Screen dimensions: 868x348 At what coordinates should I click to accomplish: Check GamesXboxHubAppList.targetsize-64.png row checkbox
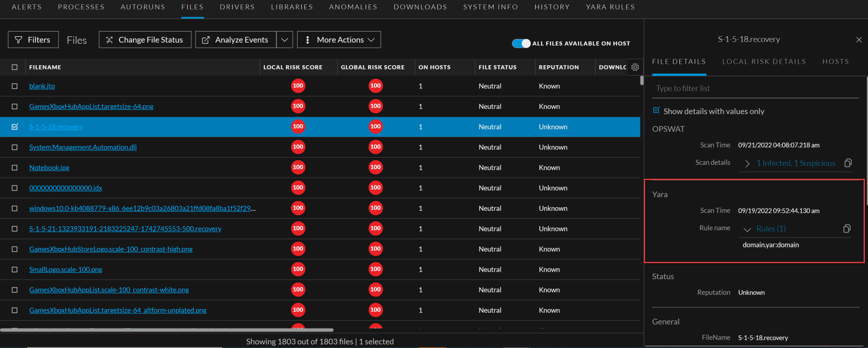coord(15,107)
